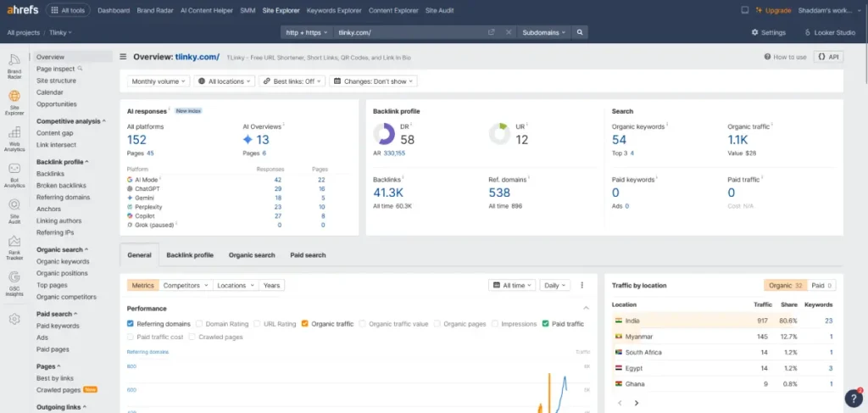Click the gear icon at sidebar bottom

[x=14, y=319]
